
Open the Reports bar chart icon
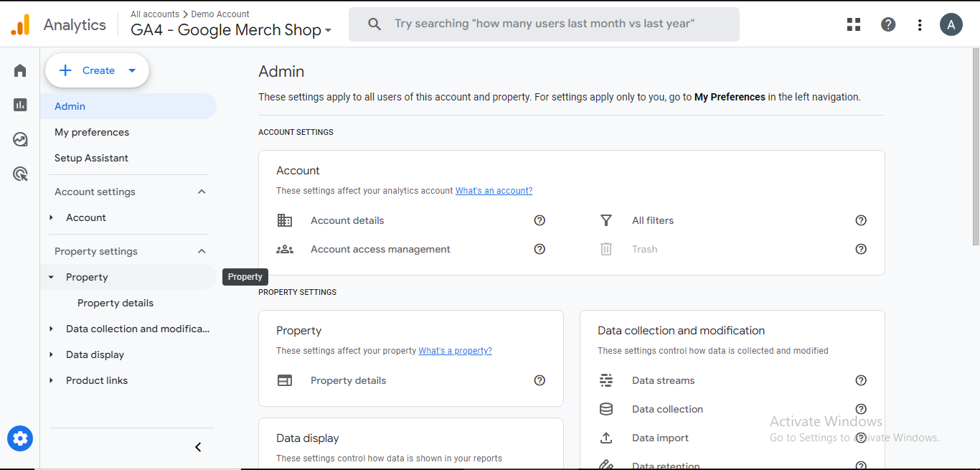(20, 105)
